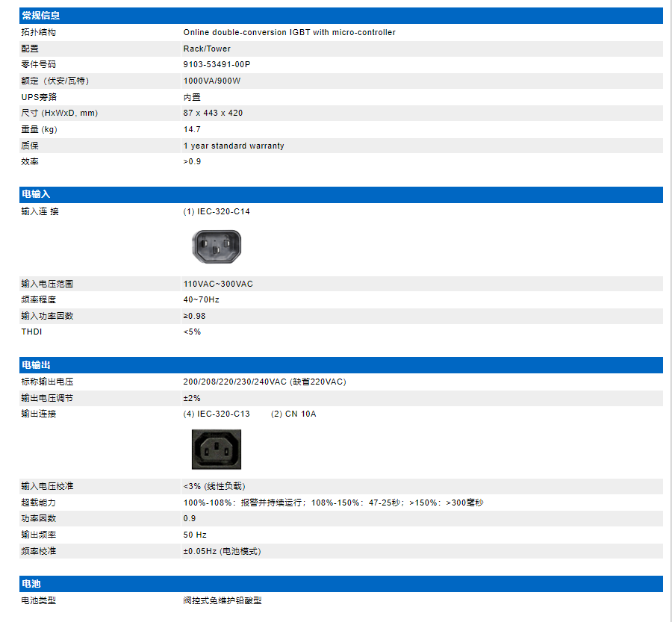Click the 阀控式免维护铅酸型 battery type value
This screenshot has width=672, height=622.
(x=223, y=600)
